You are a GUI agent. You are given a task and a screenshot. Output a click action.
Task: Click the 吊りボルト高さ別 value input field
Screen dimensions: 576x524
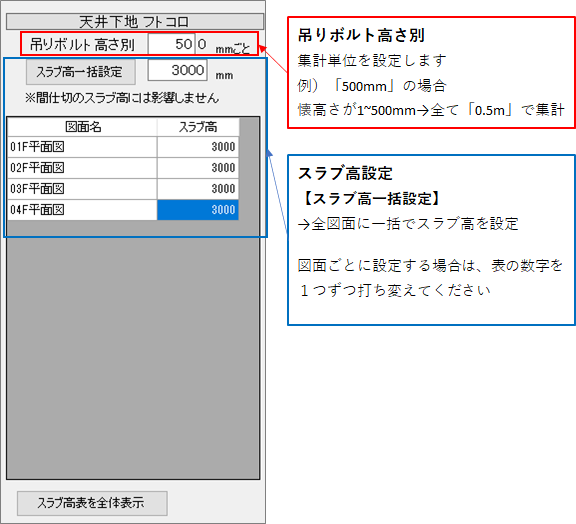point(172,44)
